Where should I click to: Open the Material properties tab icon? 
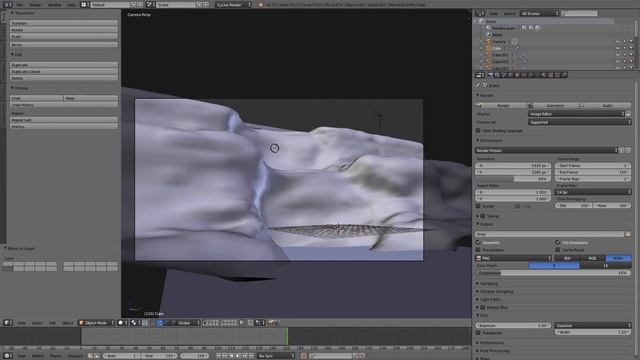[544, 75]
